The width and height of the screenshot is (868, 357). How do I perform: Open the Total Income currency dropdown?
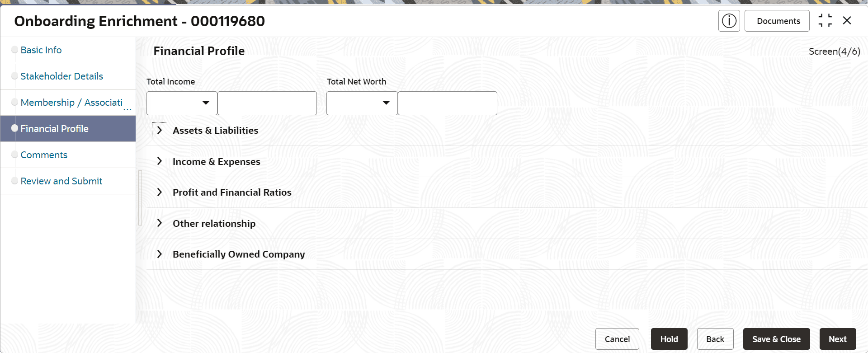(x=182, y=103)
